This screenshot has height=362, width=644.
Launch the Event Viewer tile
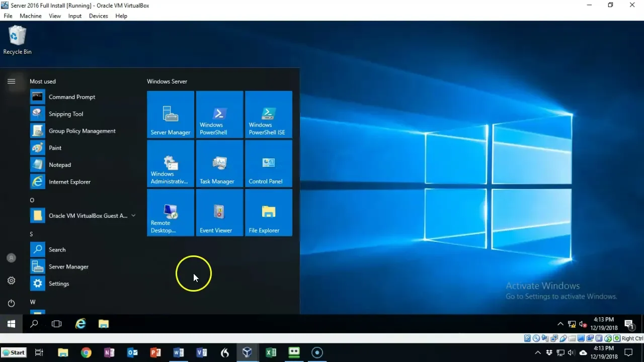[x=219, y=212]
